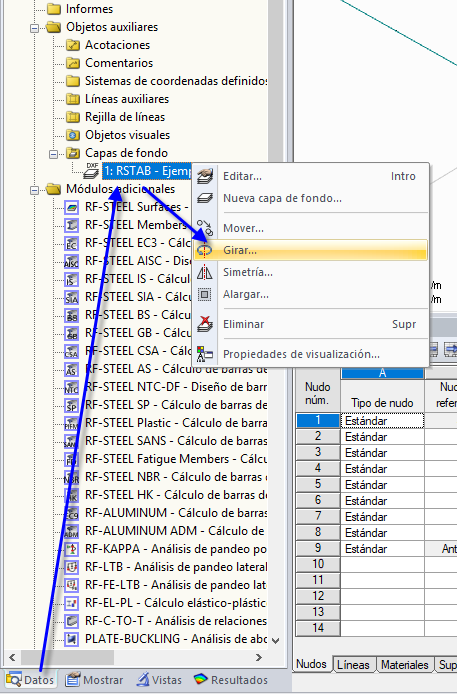The image size is (457, 694).
Task: Select Simetría... menu entry
Action: point(311,272)
